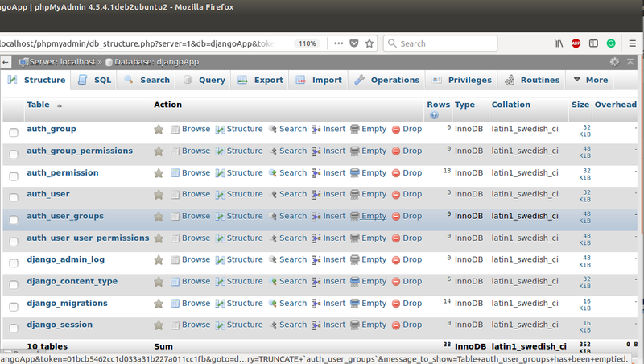Click Insert icon for django_admin_log
The width and height of the screenshot is (644, 364).
coord(316,260)
